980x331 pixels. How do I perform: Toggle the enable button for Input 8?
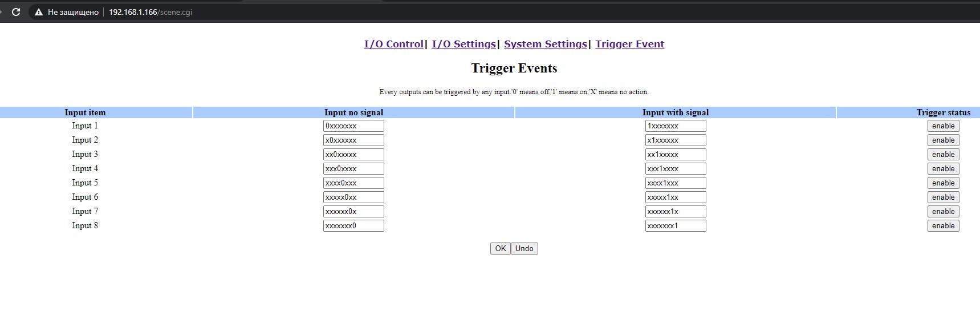click(943, 225)
